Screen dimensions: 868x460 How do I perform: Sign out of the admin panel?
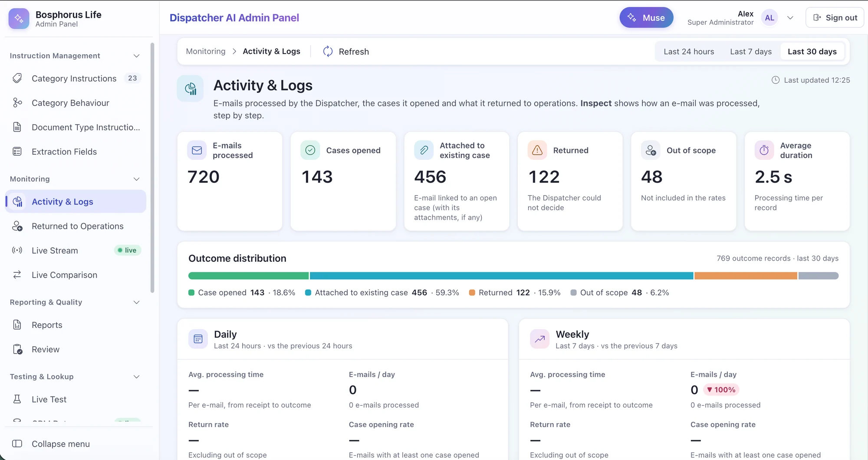(x=835, y=17)
